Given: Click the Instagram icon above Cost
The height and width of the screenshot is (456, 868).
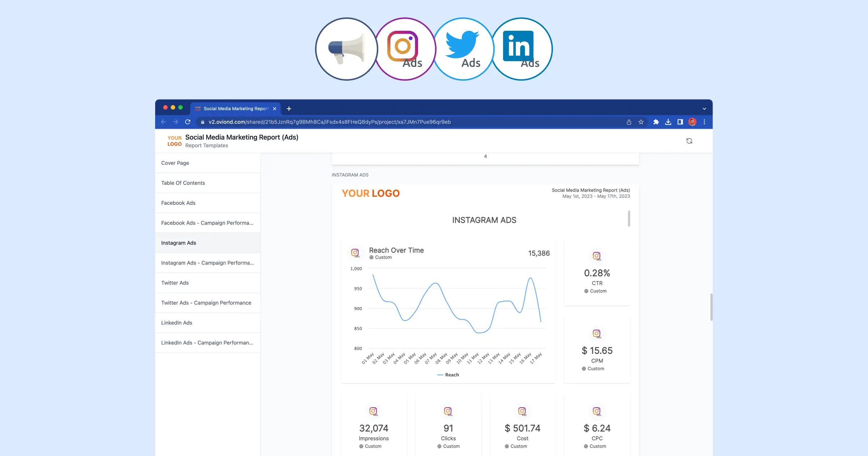Looking at the screenshot, I should pyautogui.click(x=523, y=411).
